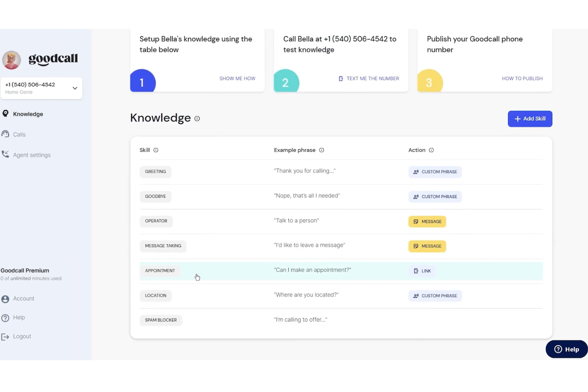Click the phone icon beside Text Me The Number
The height and width of the screenshot is (392, 588).
pyautogui.click(x=341, y=79)
